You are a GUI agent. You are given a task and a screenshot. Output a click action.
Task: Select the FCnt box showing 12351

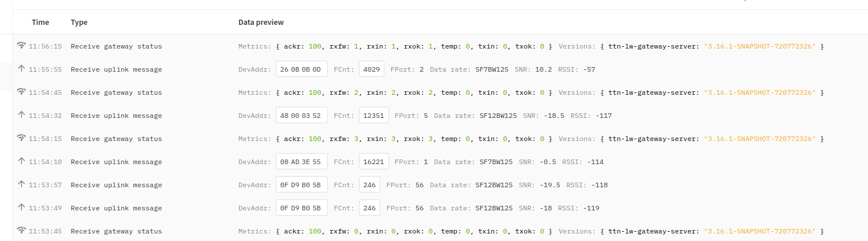[x=373, y=116]
